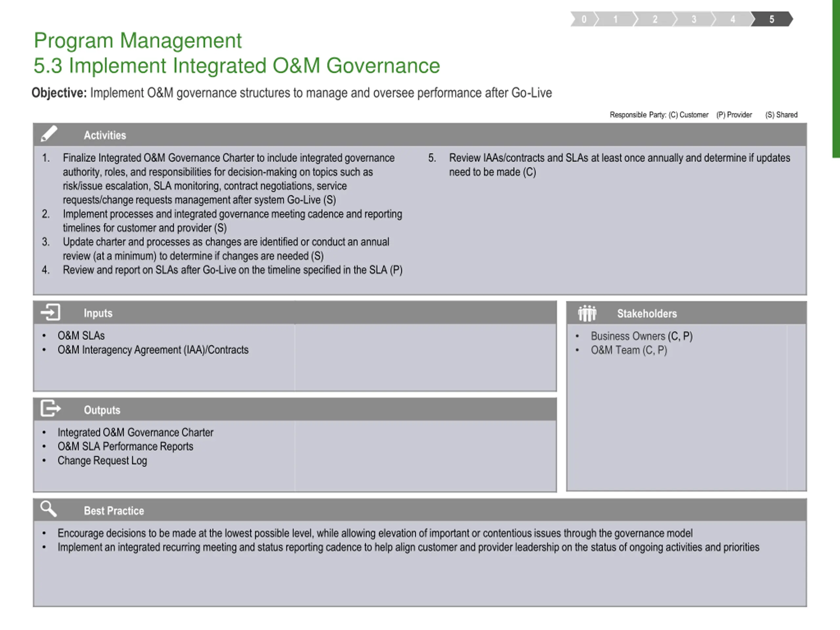Select highlighted phase 5 chevron
This screenshot has width=840, height=630.
(772, 19)
